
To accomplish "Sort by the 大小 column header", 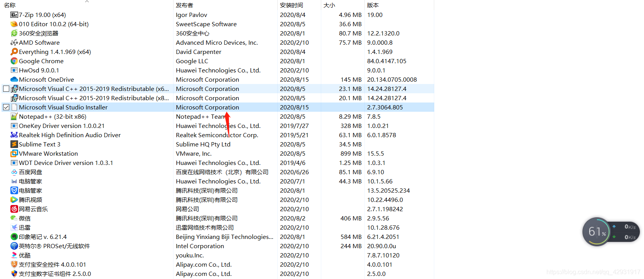I will point(329,5).
